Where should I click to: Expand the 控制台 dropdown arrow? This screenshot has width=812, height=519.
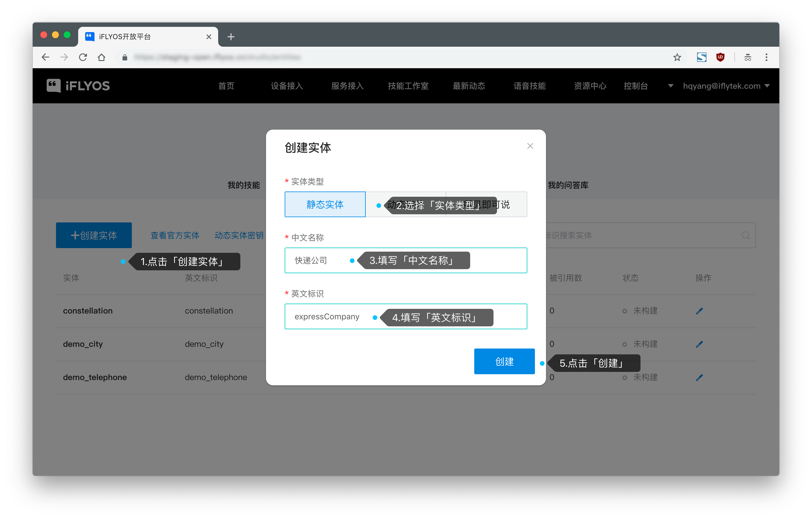pos(671,86)
